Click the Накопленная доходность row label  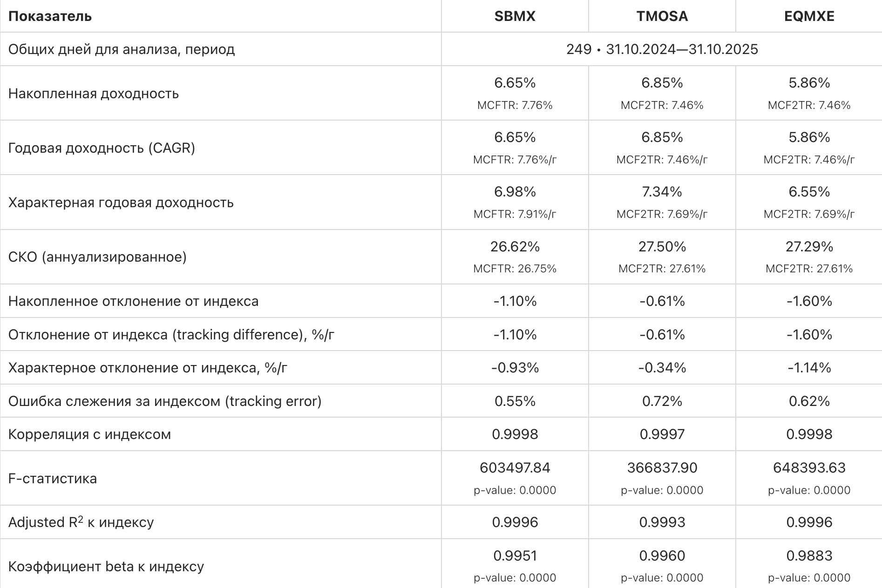(94, 94)
